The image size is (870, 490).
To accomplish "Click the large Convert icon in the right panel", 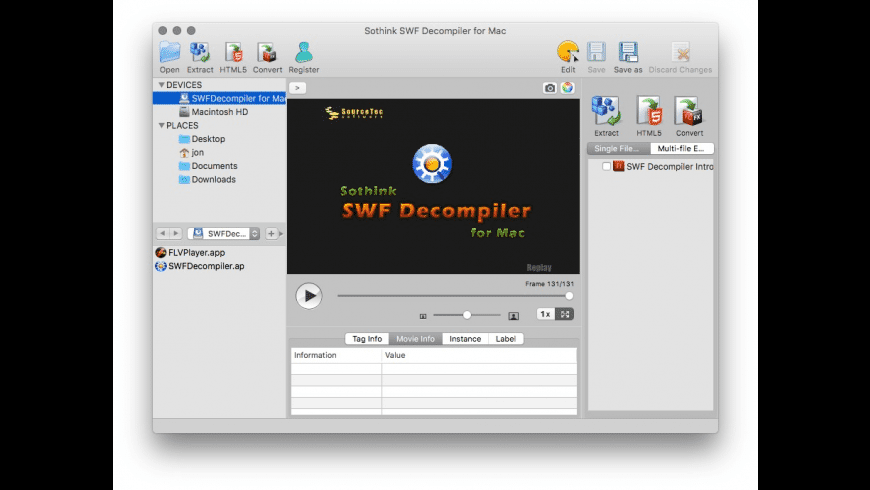I will [x=689, y=116].
